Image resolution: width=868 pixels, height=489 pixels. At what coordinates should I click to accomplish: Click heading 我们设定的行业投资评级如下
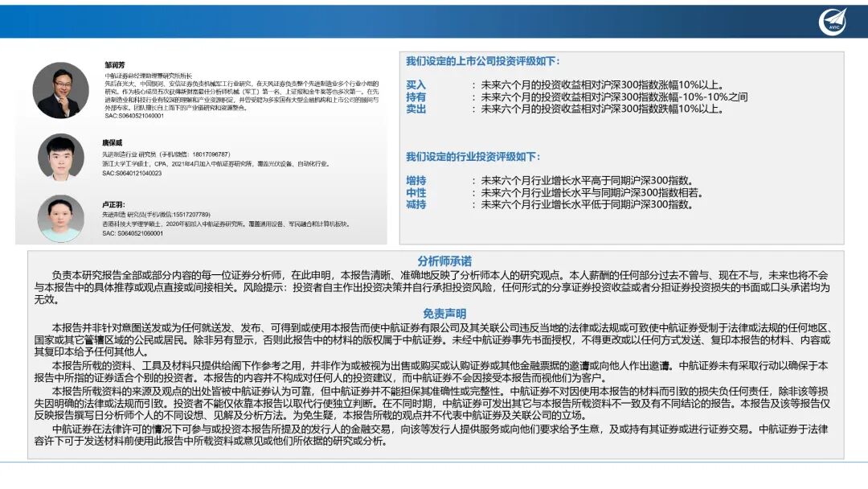point(473,157)
